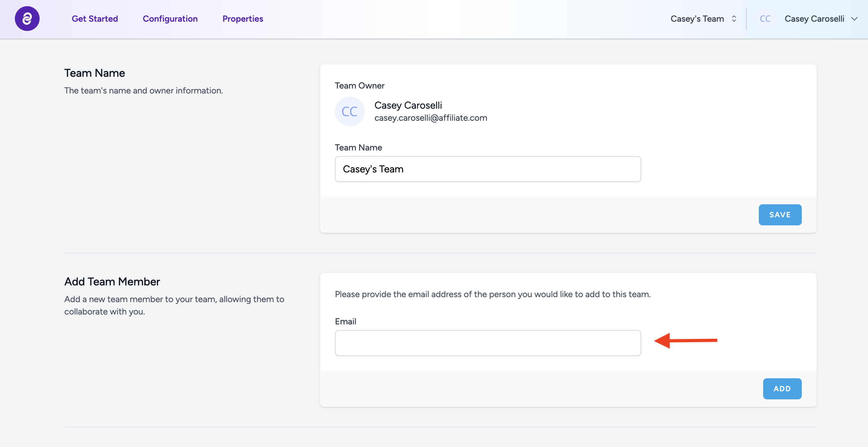Click the 'Add a new team member' description
Screen dimensions: 868x447
[x=174, y=305]
